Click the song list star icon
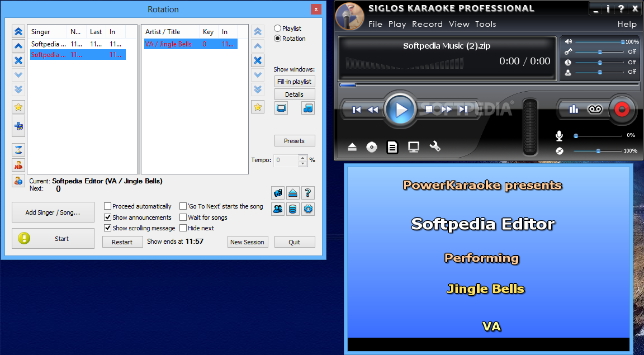 tap(258, 107)
